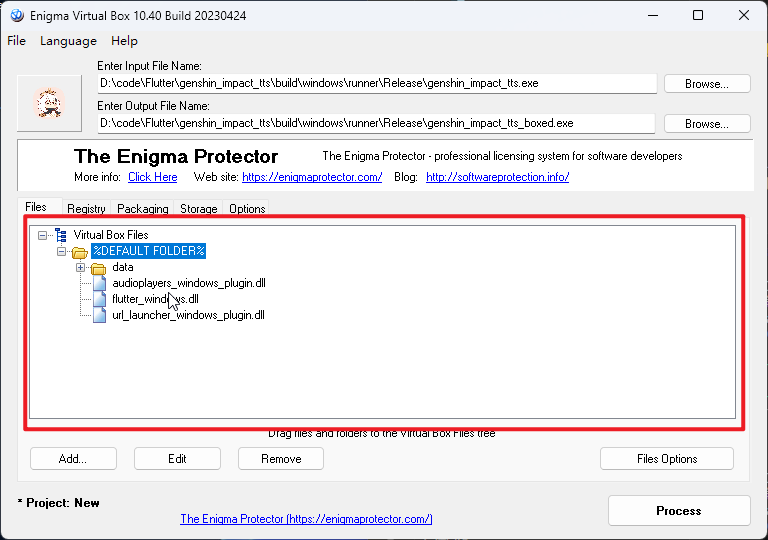Click the Enigma Virtual Box title bar icon
Image resolution: width=768 pixels, height=540 pixels.
pyautogui.click(x=16, y=15)
